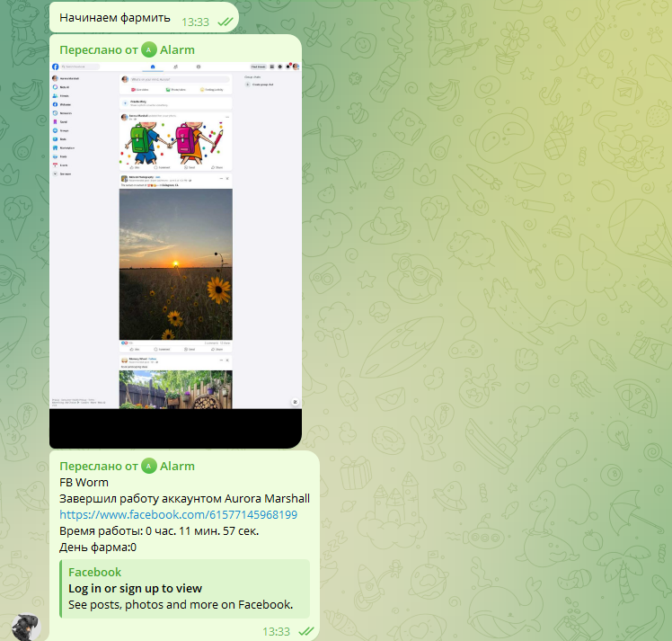Click the 13:33 timestamp of 'Начинаем фармить' message
Screen dimensions: 672x641
[x=196, y=22]
